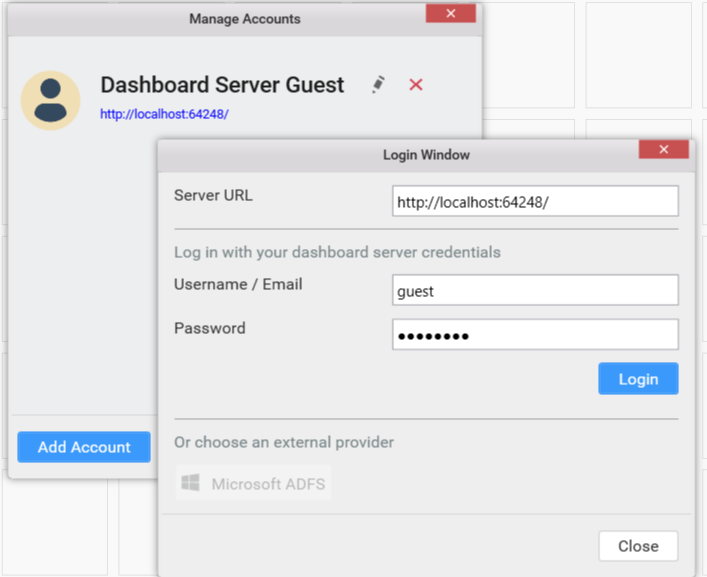
Task: Click the Server URL label
Action: click(x=213, y=195)
